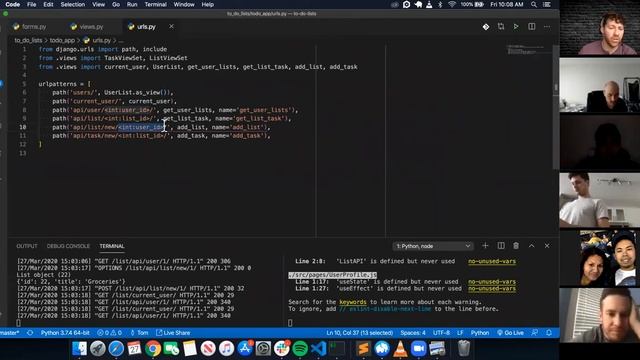Select the TERMINAL panel tab
The height and width of the screenshot is (360, 640).
point(112,246)
